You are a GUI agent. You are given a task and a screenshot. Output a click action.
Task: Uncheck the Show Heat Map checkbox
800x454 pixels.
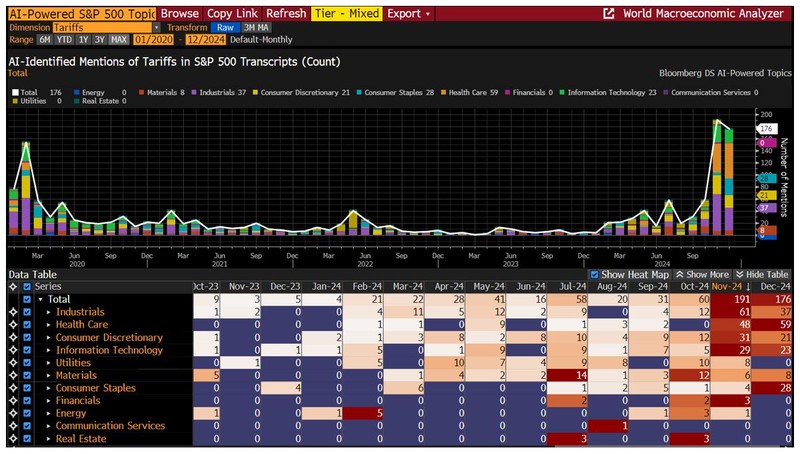tap(595, 274)
